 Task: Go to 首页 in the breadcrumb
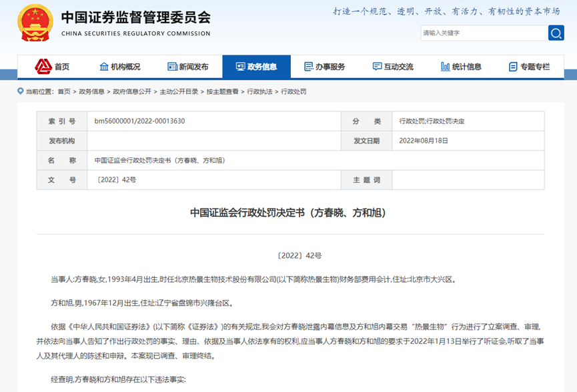click(x=64, y=91)
